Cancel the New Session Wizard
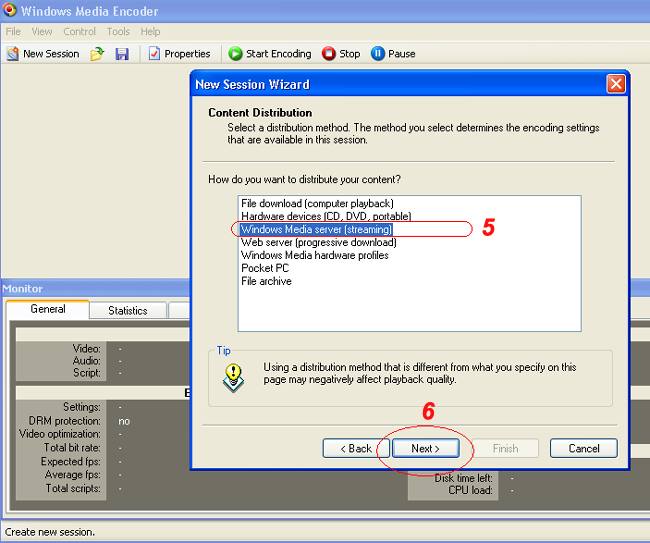650x543 pixels. click(583, 449)
